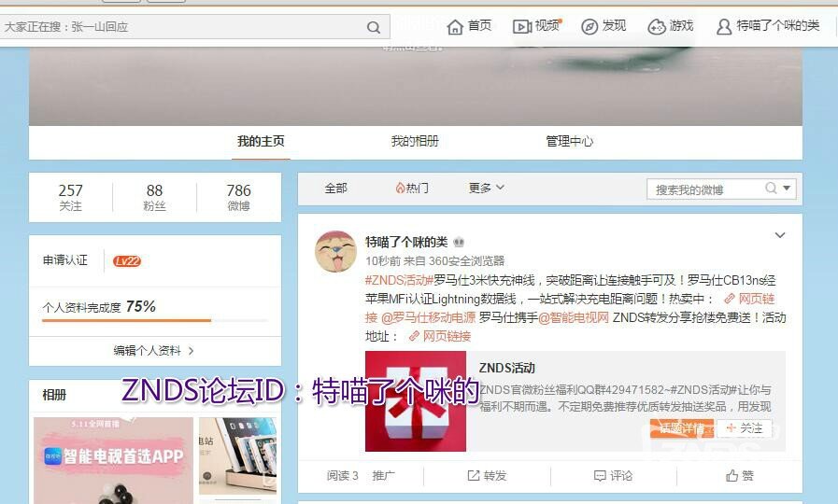This screenshot has width=838, height=504.
Task: Open the ZNDS活动 red gift thumbnail
Action: (415, 401)
